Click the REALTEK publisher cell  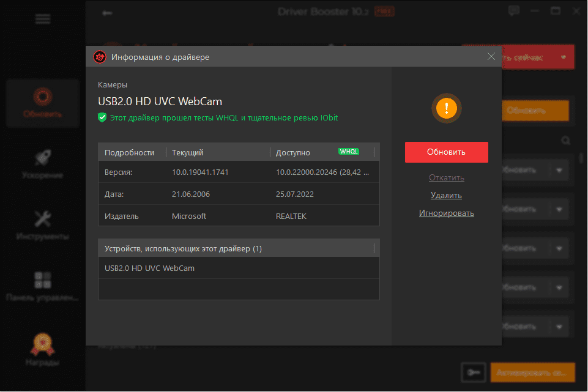coord(291,216)
